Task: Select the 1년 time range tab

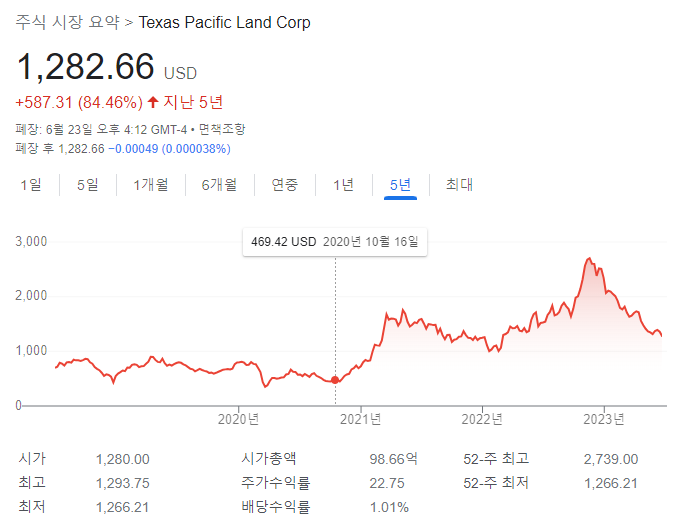Action: tap(344, 185)
